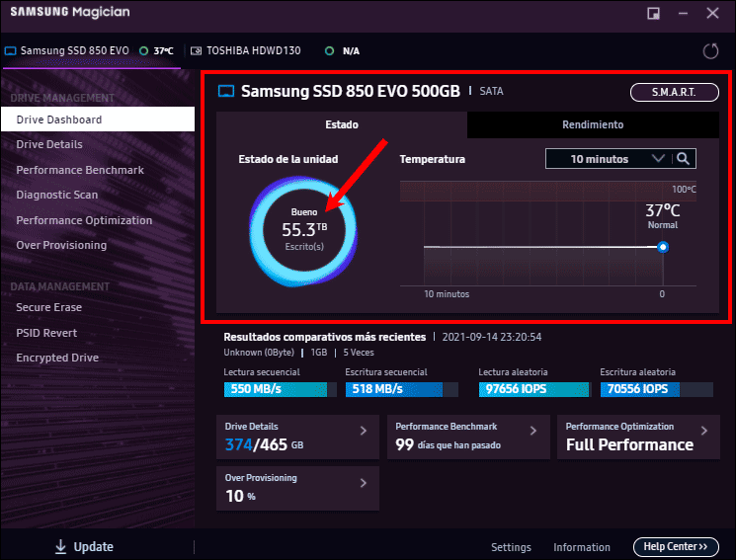736x560 pixels.
Task: Expand the Performance Benchmark card arrow
Action: 533,431
